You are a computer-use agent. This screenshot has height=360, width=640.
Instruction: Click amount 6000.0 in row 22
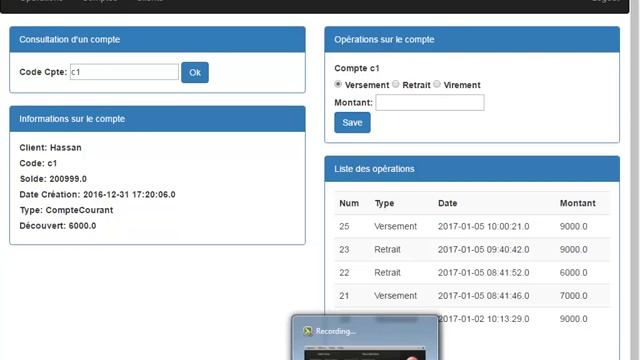[x=573, y=273]
